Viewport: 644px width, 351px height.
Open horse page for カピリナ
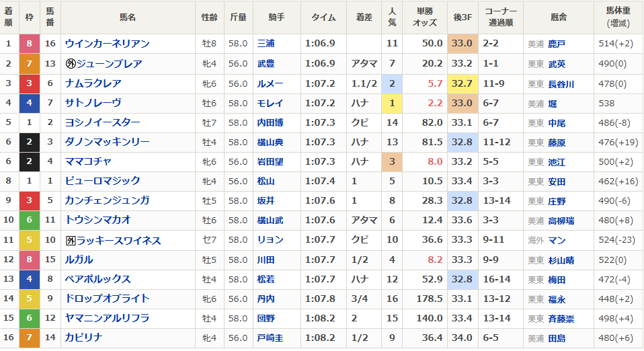tap(84, 338)
